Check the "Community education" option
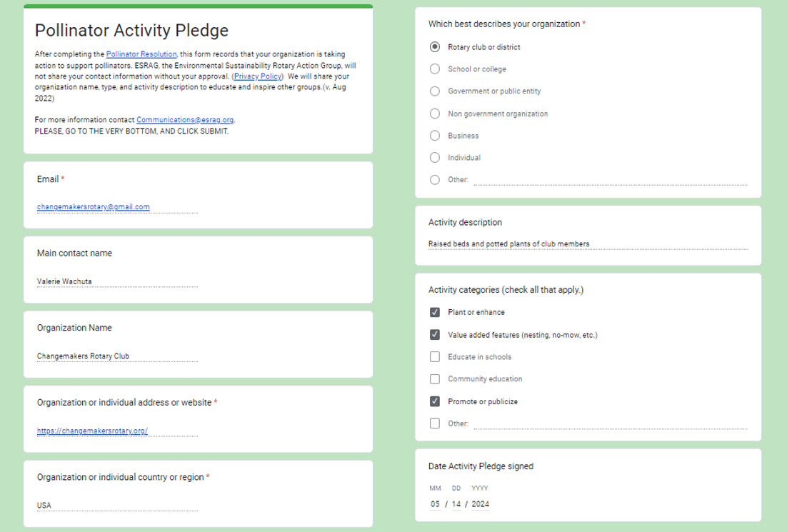 [x=434, y=378]
